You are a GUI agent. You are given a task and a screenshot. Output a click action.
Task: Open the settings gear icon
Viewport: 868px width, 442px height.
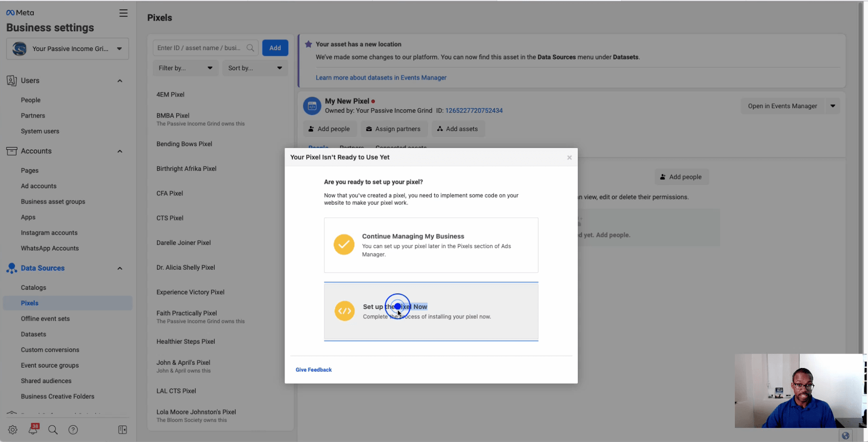point(13,430)
